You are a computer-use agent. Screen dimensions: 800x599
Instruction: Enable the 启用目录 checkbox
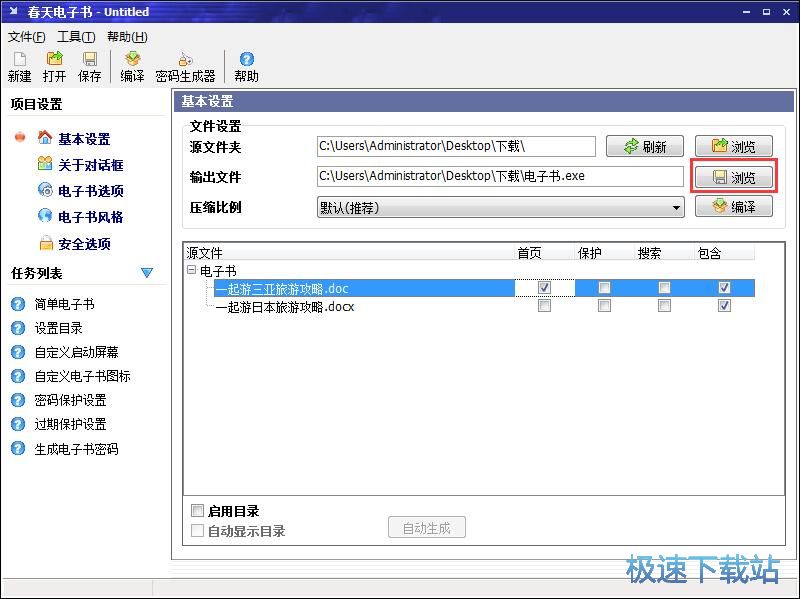tap(197, 510)
